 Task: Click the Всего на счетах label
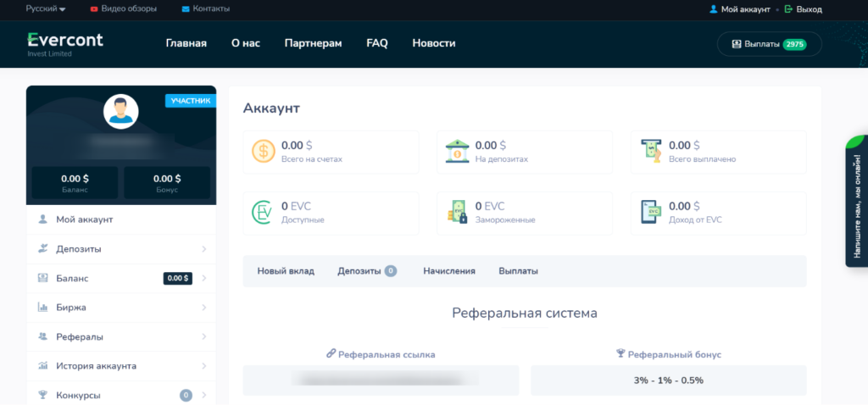point(312,159)
